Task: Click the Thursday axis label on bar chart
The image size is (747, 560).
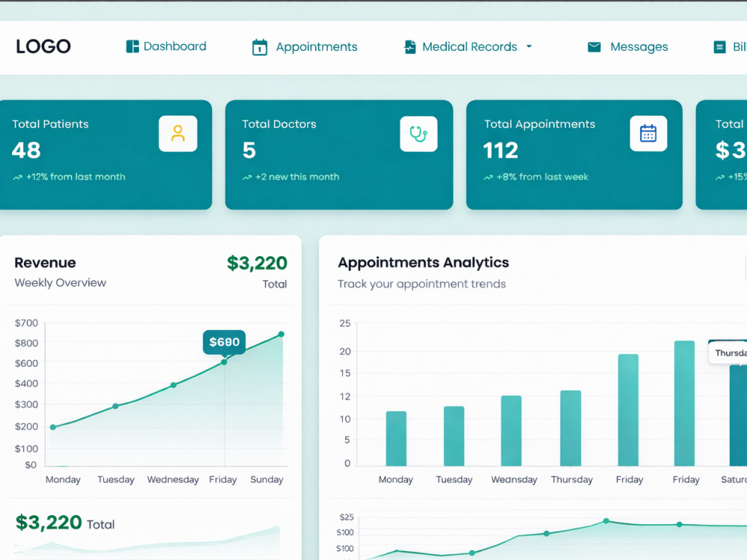Action: [571, 479]
